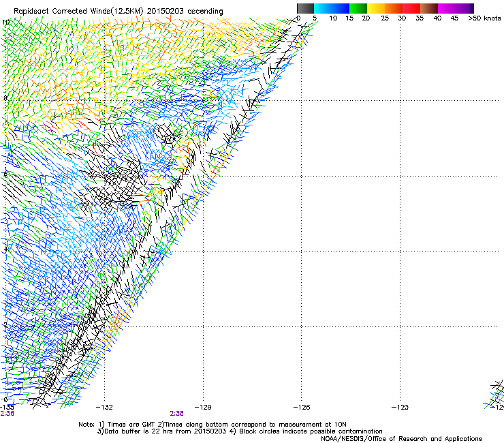
Task: Click the legend value "45"
Action: click(454, 18)
